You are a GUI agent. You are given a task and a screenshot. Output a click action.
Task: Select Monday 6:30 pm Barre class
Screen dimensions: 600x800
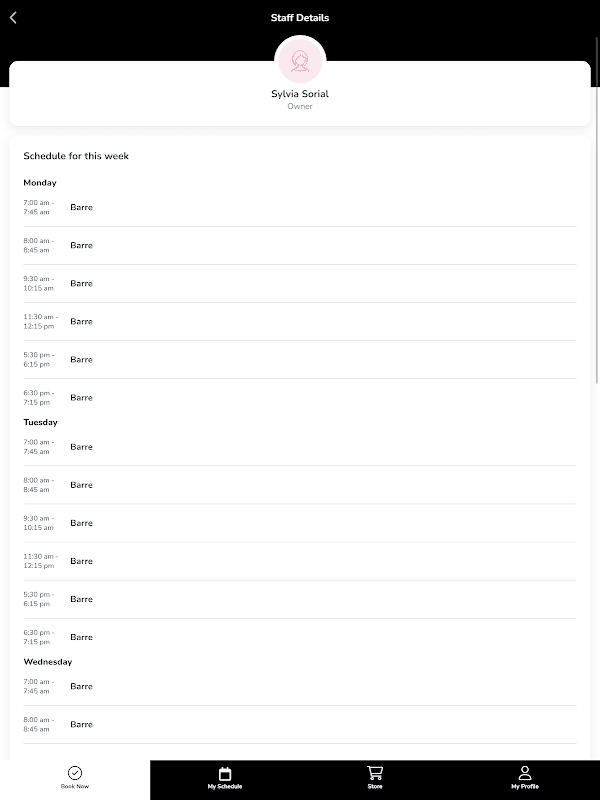point(81,398)
